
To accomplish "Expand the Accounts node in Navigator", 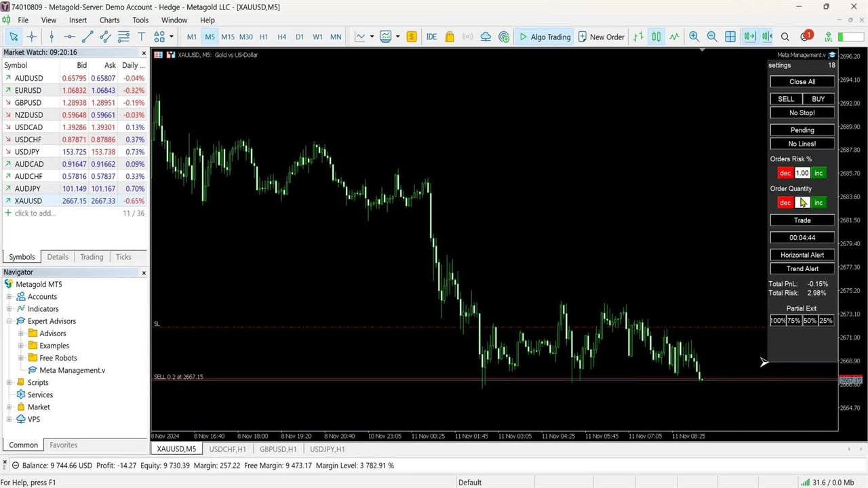I will tap(9, 297).
